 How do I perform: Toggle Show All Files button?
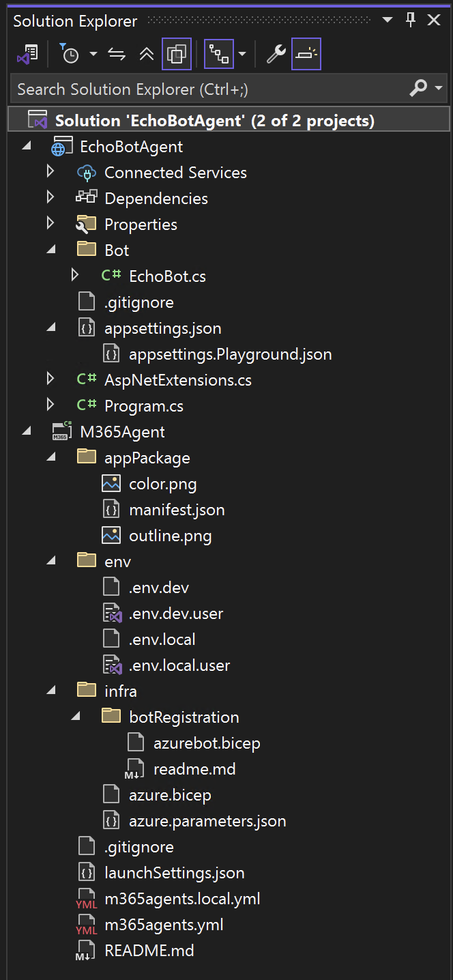(177, 55)
